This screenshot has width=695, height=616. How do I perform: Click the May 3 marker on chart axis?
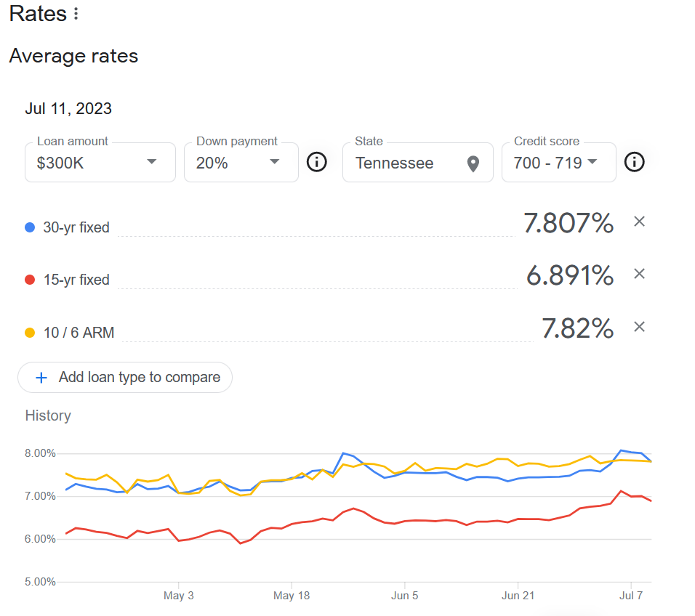pos(178,596)
